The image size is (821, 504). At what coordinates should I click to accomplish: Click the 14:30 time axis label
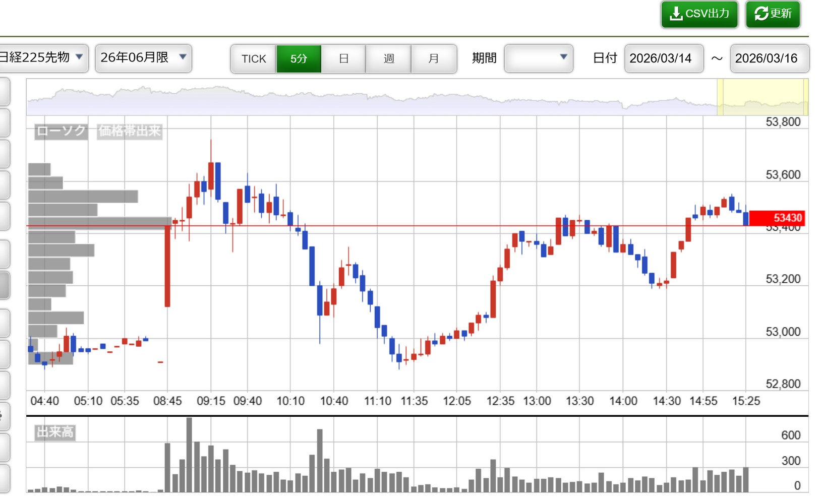click(x=667, y=401)
